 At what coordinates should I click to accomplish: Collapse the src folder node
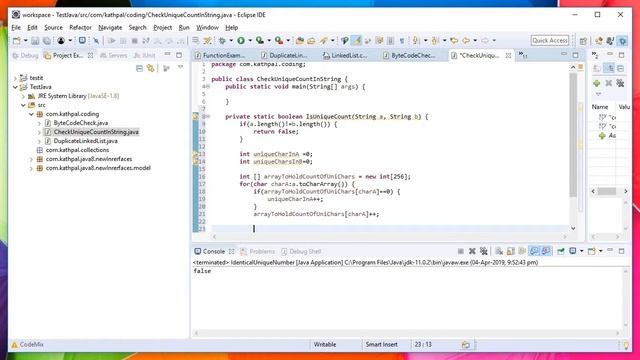pos(23,105)
